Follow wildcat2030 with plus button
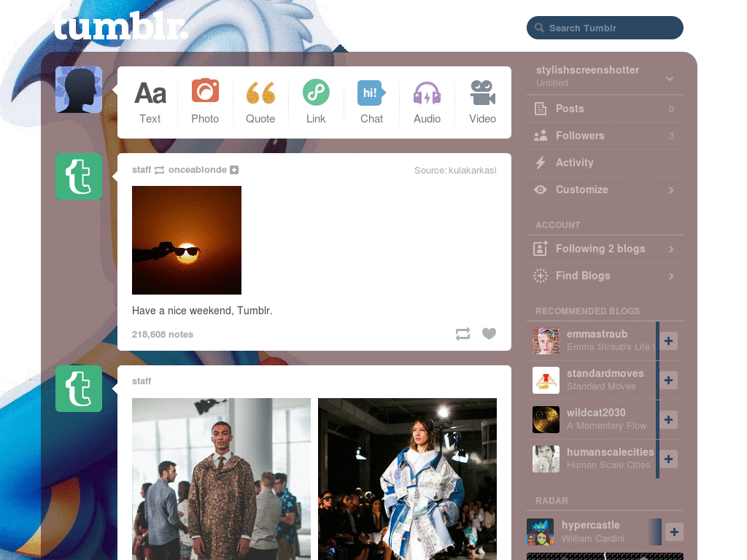Image resolution: width=747 pixels, height=560 pixels. point(668,419)
